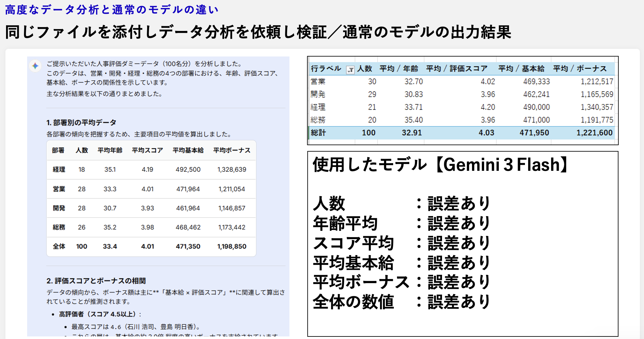Image resolution: width=644 pixels, height=339 pixels.
Task: Click the 部署 header in the Gemini table
Action: pyautogui.click(x=58, y=150)
